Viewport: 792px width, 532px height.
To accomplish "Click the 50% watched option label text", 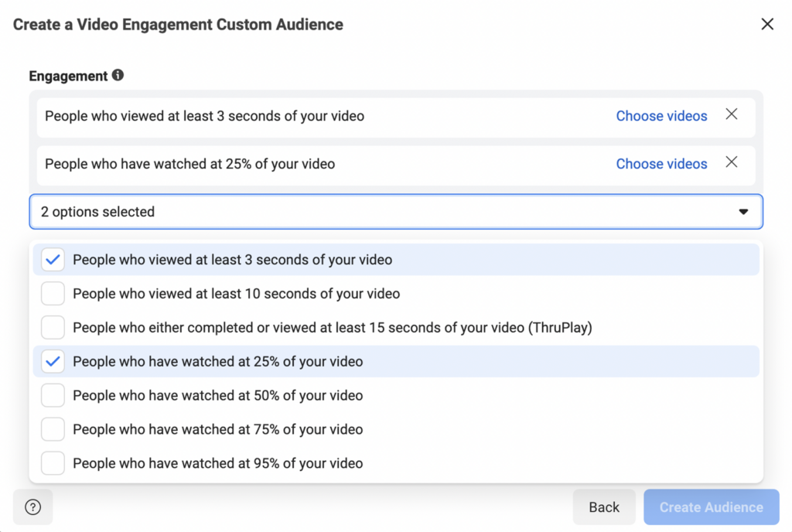I will [x=217, y=395].
